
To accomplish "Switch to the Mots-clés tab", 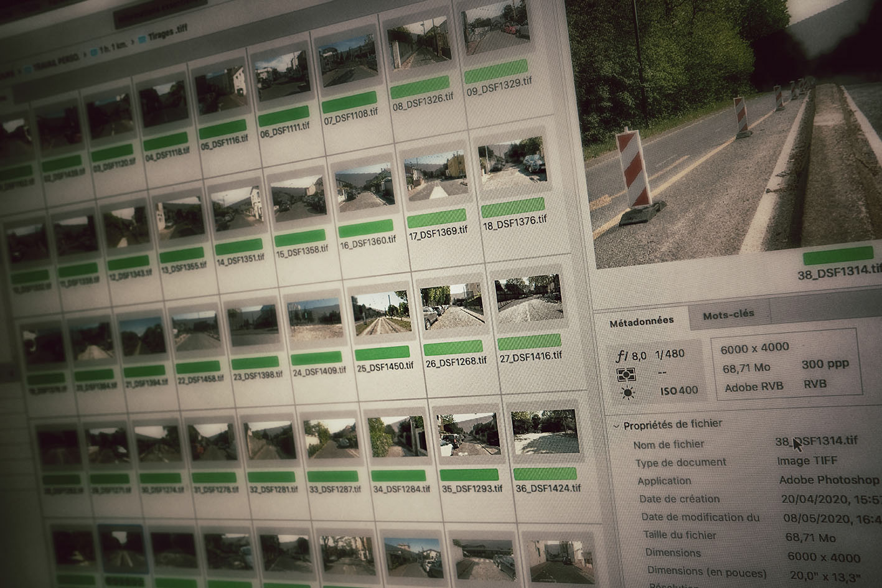I will (x=728, y=315).
